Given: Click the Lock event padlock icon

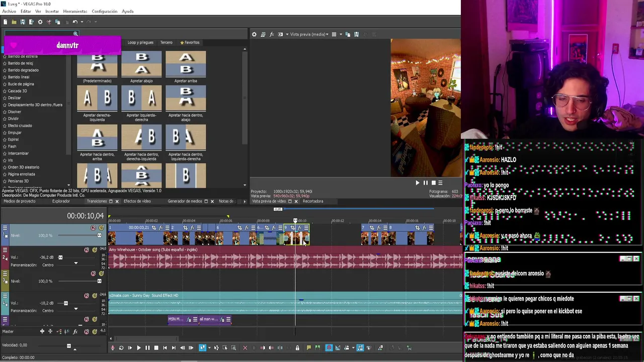Looking at the screenshot, I should [297, 347].
